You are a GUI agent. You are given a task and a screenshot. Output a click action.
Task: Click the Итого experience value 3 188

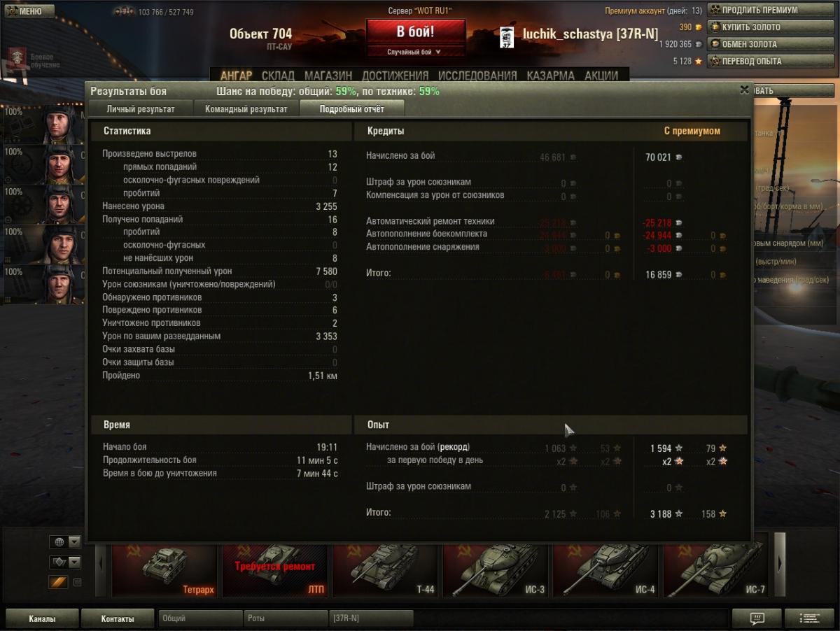(x=661, y=514)
